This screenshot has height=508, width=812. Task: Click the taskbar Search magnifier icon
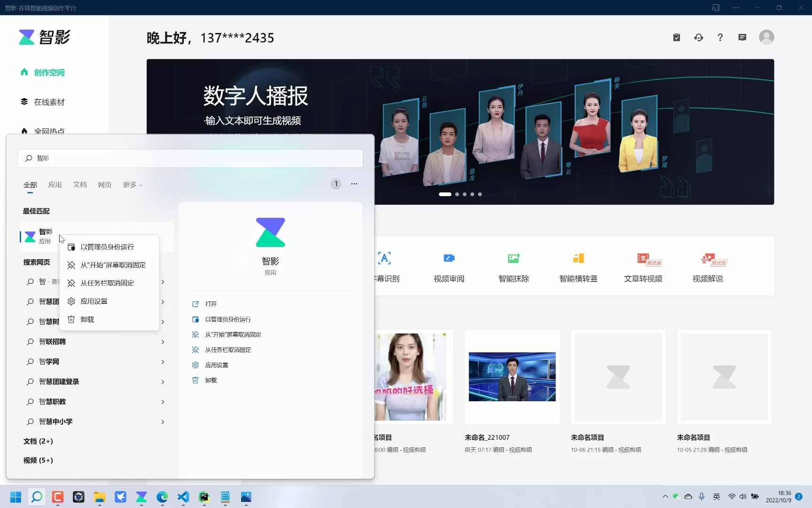click(x=37, y=497)
